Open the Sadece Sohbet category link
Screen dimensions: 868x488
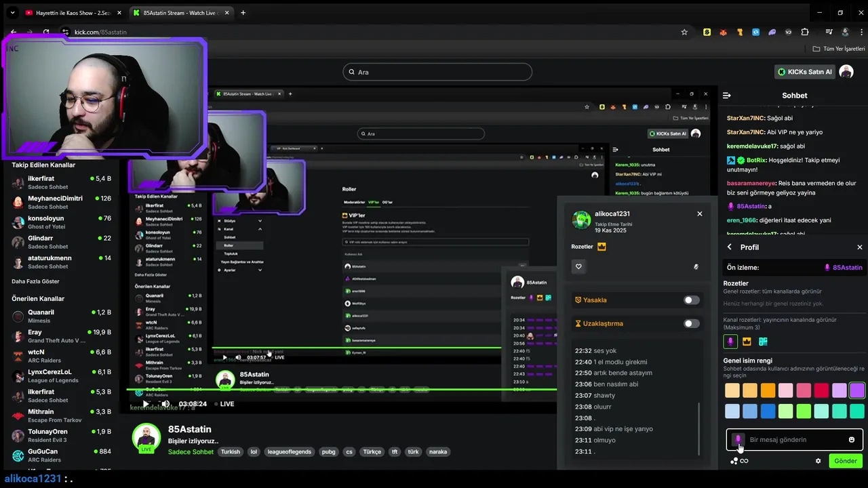(191, 452)
